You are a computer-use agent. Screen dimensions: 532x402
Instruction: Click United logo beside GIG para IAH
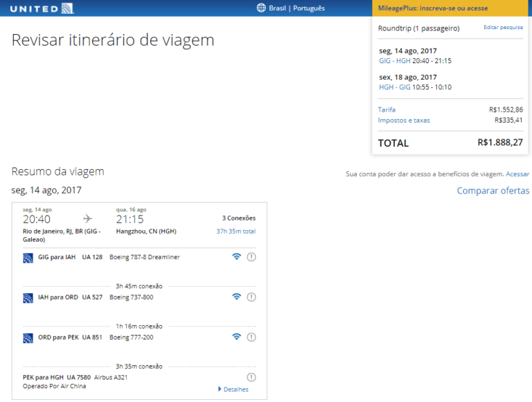(28, 258)
